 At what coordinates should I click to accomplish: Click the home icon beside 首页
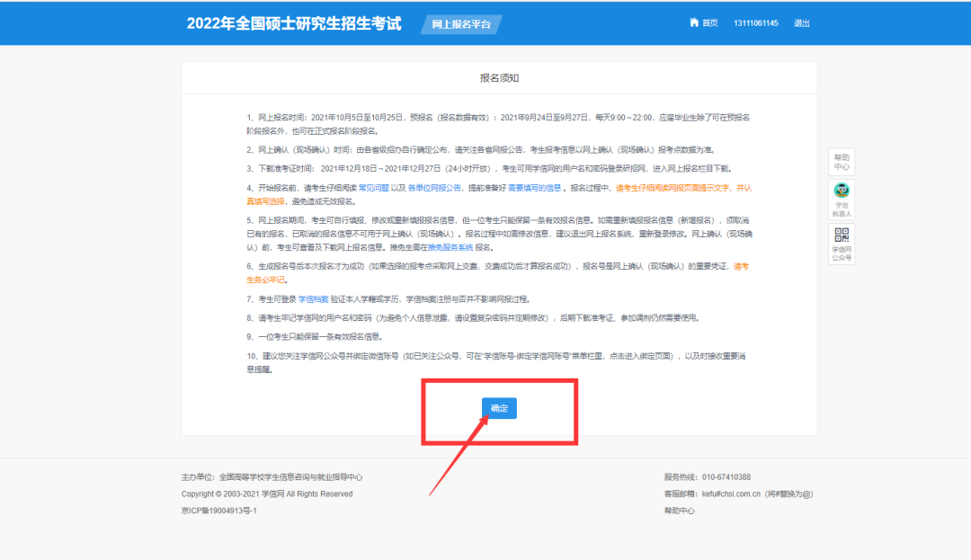[x=693, y=22]
